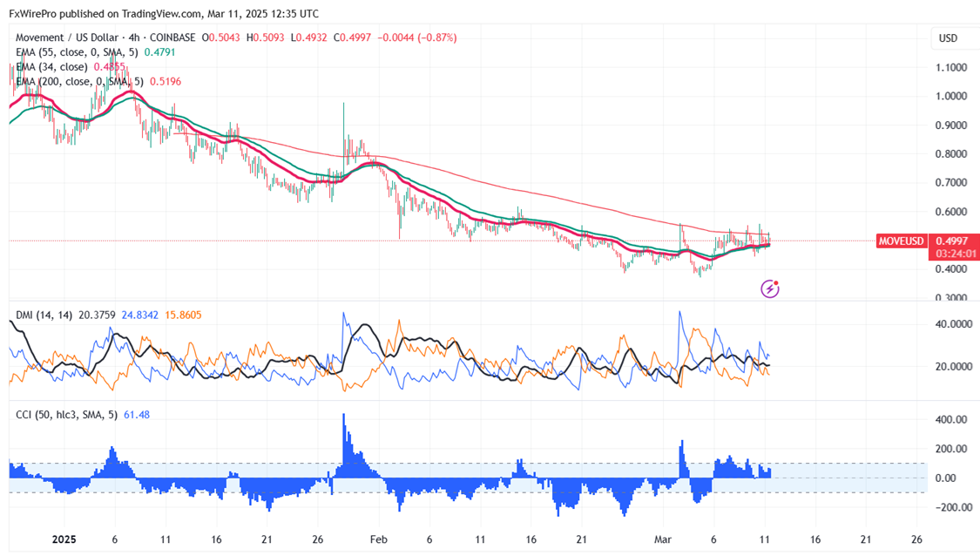This screenshot has height=556, width=980.
Task: Click the Feb date axis label
Action: [378, 539]
